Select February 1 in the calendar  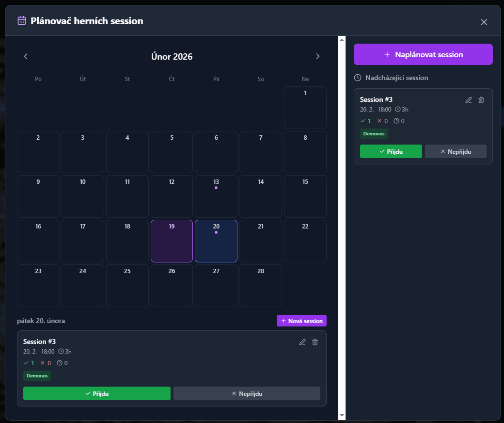[305, 107]
